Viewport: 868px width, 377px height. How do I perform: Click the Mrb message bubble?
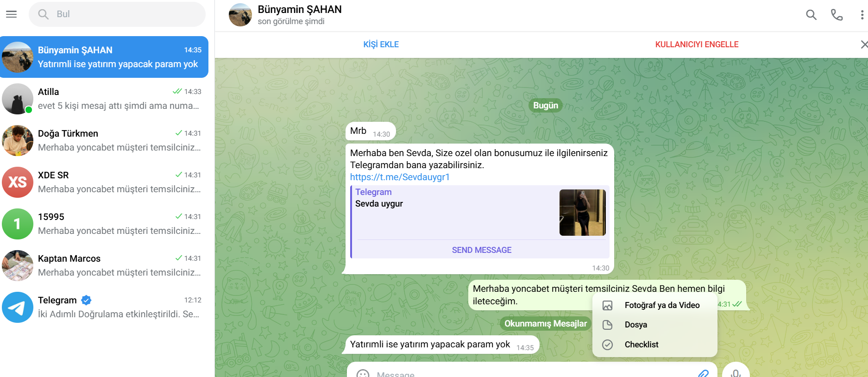pos(371,132)
